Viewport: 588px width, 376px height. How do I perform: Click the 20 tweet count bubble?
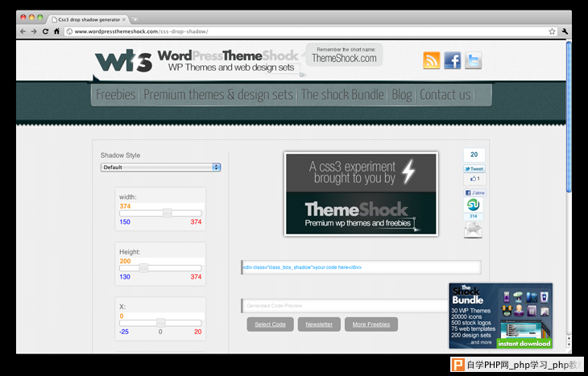(x=474, y=155)
